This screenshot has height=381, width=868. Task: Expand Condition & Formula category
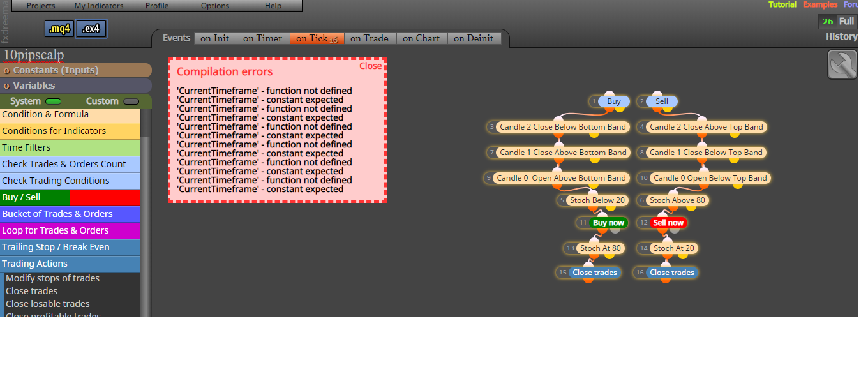pos(70,115)
